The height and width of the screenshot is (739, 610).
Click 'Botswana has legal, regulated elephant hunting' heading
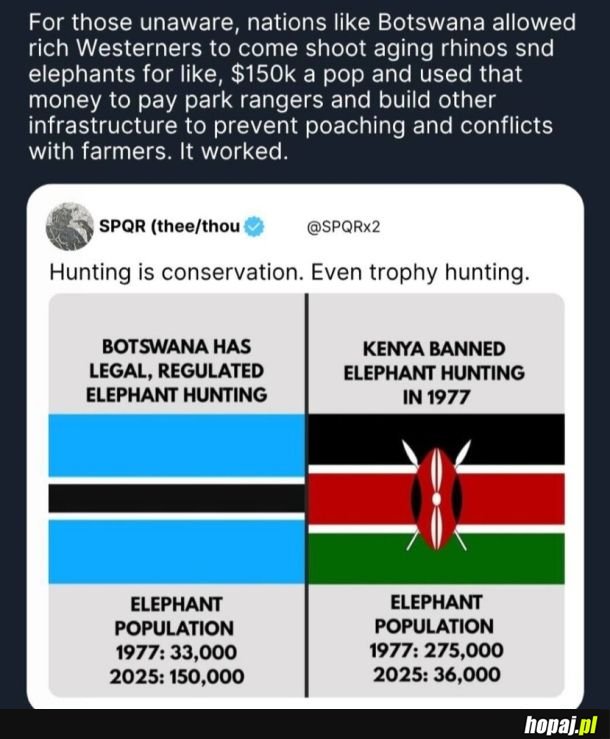coord(177,371)
